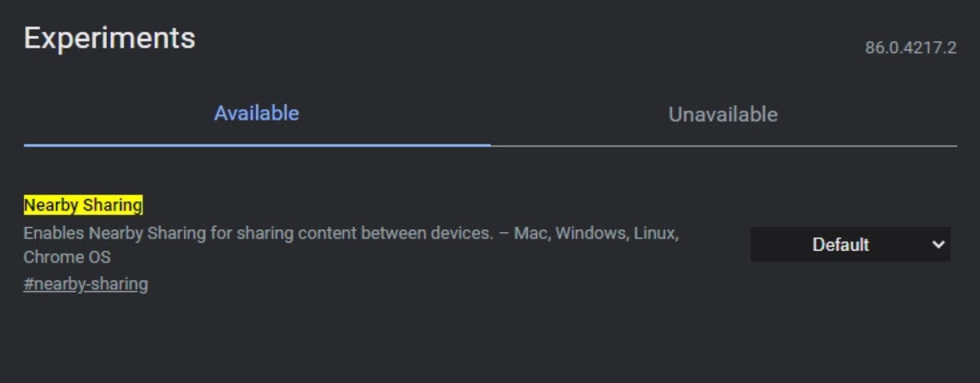Click the blue underline beneath the Available tab

coord(257,146)
